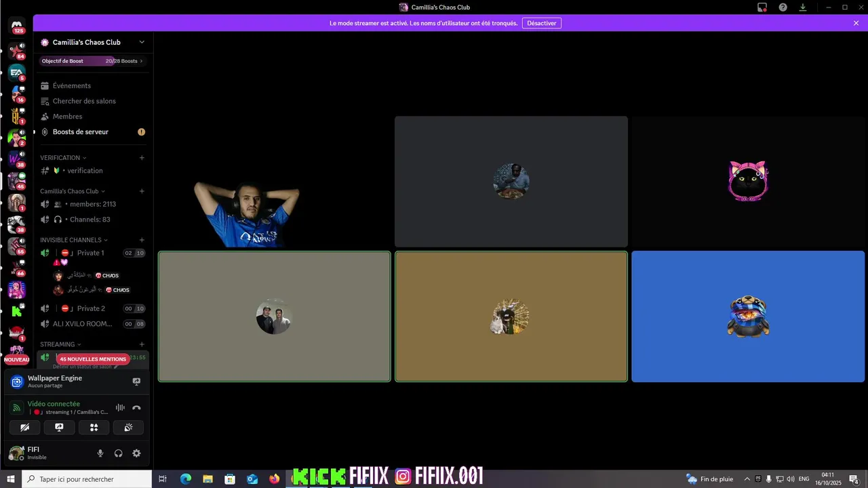This screenshot has height=488, width=868.
Task: Open the soundboard
Action: [x=128, y=427]
